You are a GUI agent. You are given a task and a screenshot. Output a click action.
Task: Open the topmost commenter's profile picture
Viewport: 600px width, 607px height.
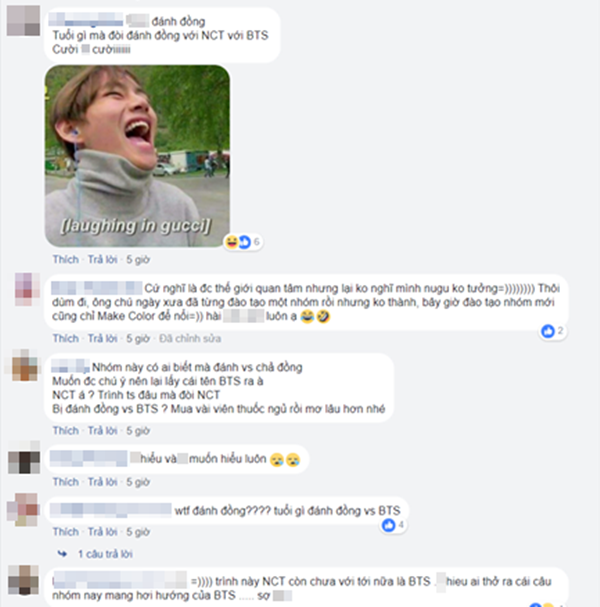click(x=24, y=20)
